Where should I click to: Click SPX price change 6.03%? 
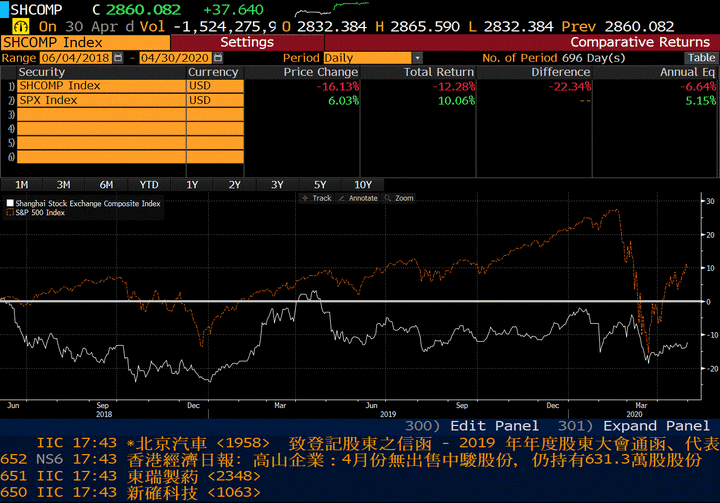coord(343,101)
